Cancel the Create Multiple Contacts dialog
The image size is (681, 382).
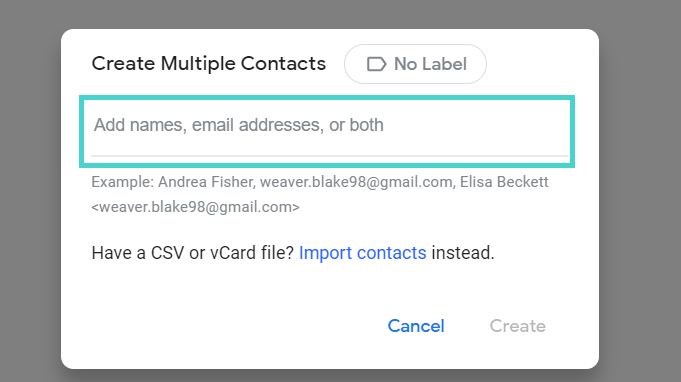(x=416, y=326)
